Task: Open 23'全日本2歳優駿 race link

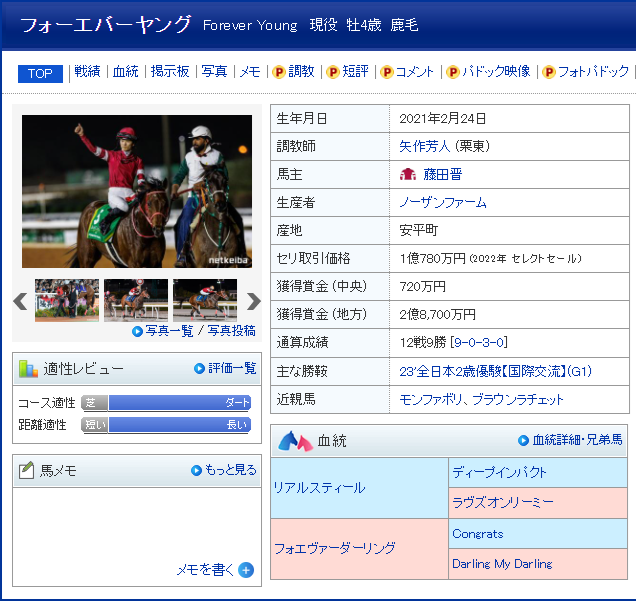Action: click(x=495, y=371)
